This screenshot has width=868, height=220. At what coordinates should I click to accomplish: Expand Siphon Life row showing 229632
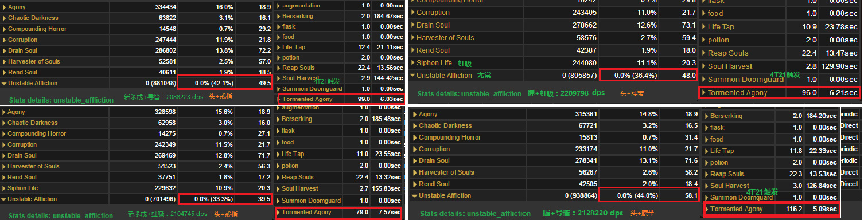point(4,188)
